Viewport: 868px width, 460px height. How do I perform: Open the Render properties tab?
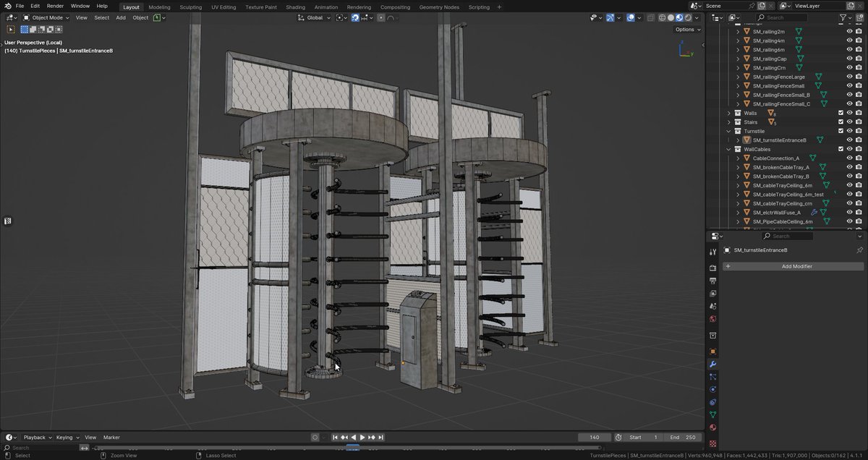tap(712, 268)
